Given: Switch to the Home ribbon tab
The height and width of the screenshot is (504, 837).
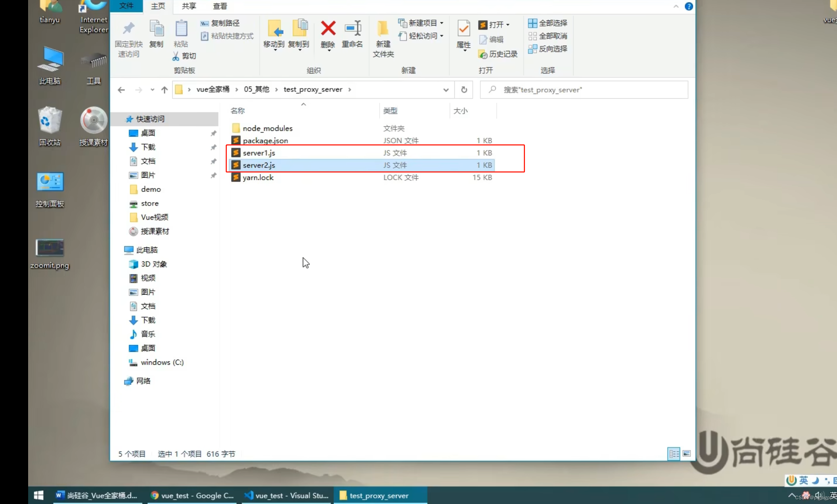Looking at the screenshot, I should (x=158, y=6).
